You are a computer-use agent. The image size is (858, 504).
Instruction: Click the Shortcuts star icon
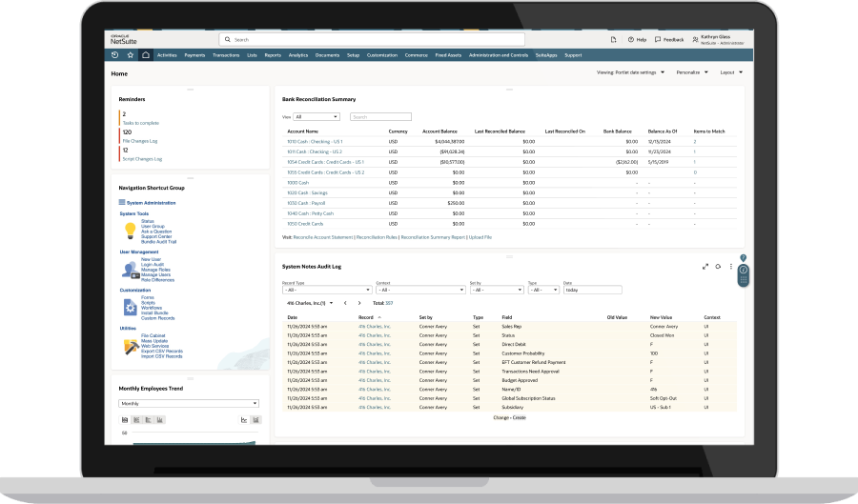coord(131,55)
